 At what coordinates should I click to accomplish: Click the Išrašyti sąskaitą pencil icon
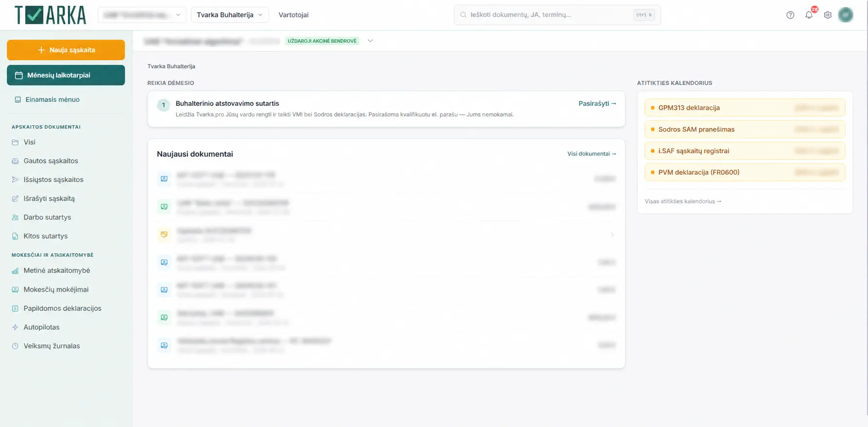coord(15,198)
